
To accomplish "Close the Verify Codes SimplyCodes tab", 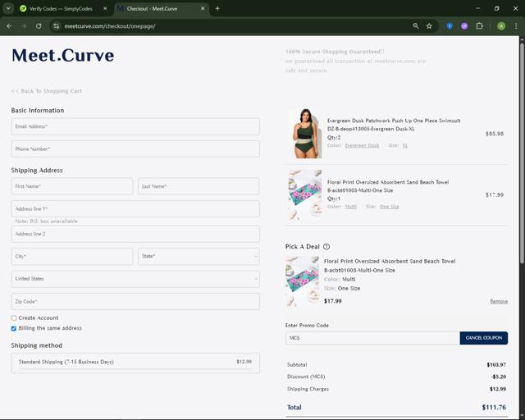I will tap(105, 9).
